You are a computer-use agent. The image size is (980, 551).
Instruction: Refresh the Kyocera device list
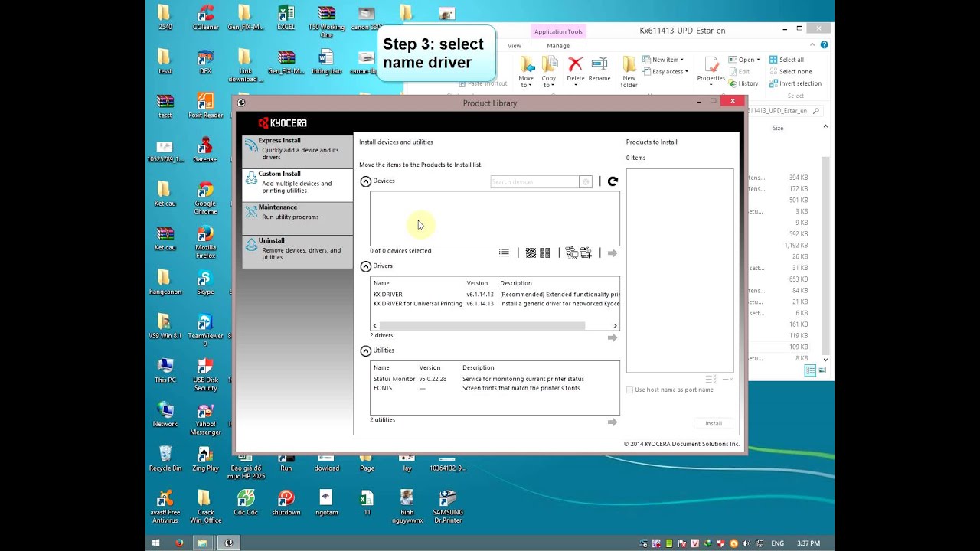[x=612, y=181]
